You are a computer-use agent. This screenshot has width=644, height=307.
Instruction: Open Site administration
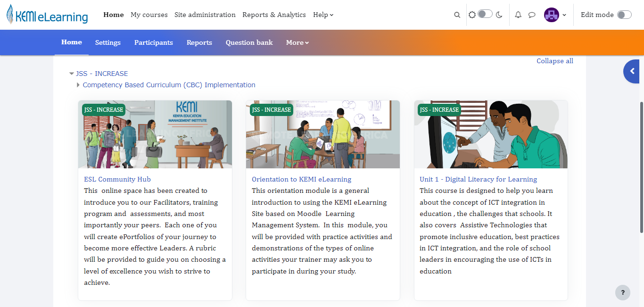[205, 15]
